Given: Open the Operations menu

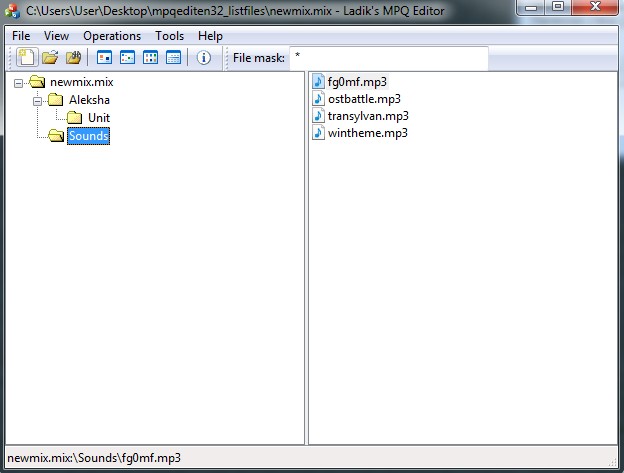Looking at the screenshot, I should click(x=112, y=36).
